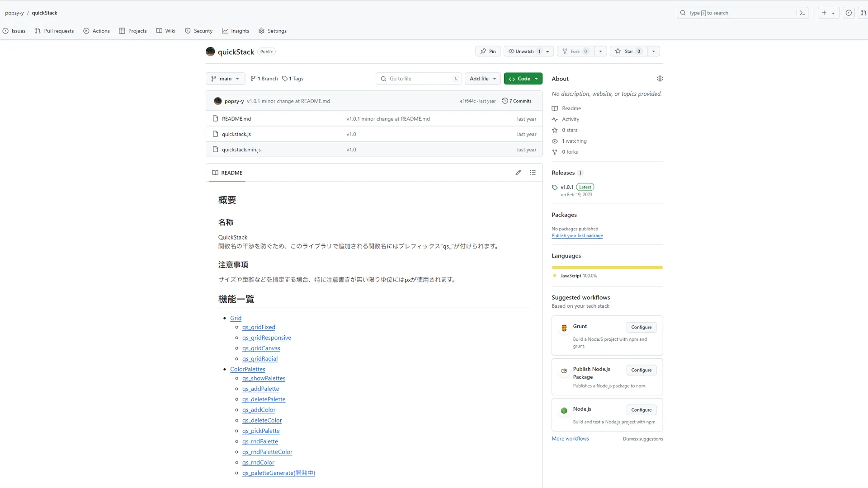Open the issues shortcut icon in header
868x488 pixels.
[849, 13]
